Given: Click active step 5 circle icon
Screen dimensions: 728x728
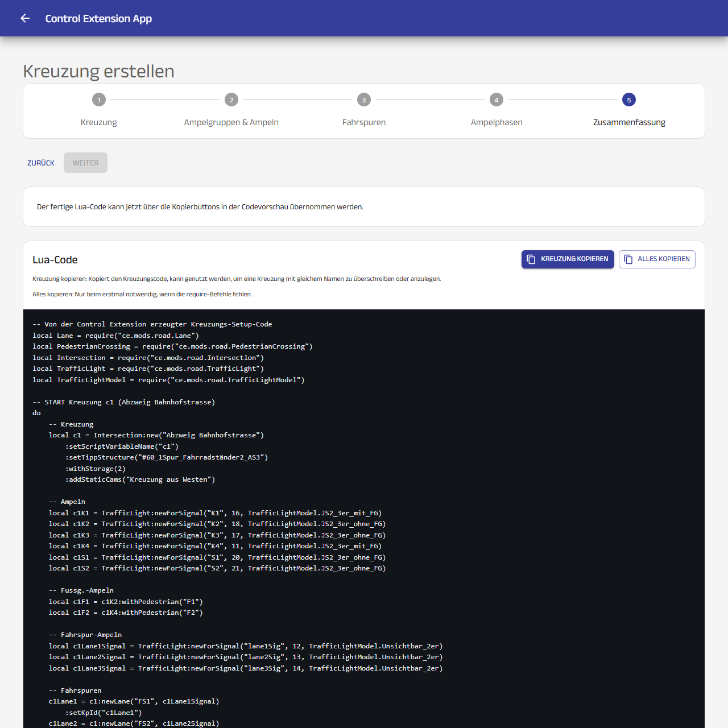Looking at the screenshot, I should 629,100.
